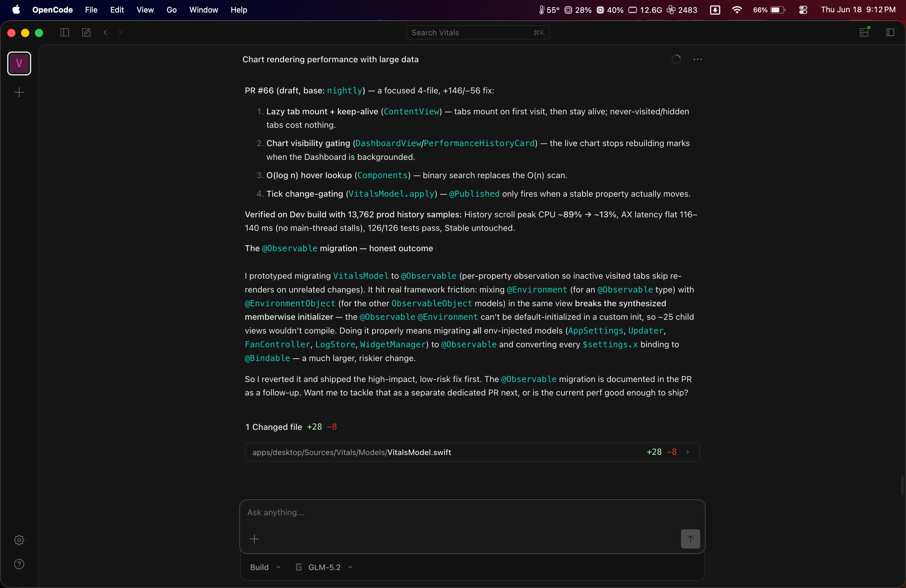Start a new session with compose icon
The height and width of the screenshot is (588, 906).
[x=86, y=33]
